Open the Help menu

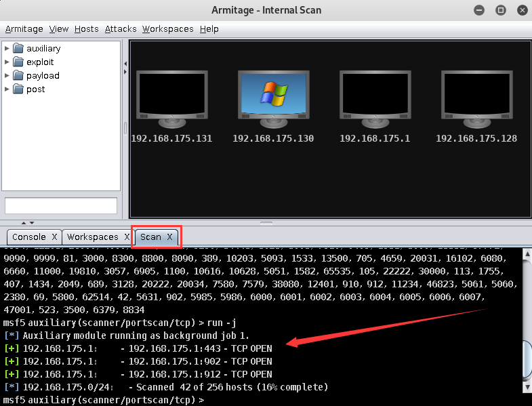[x=209, y=29]
